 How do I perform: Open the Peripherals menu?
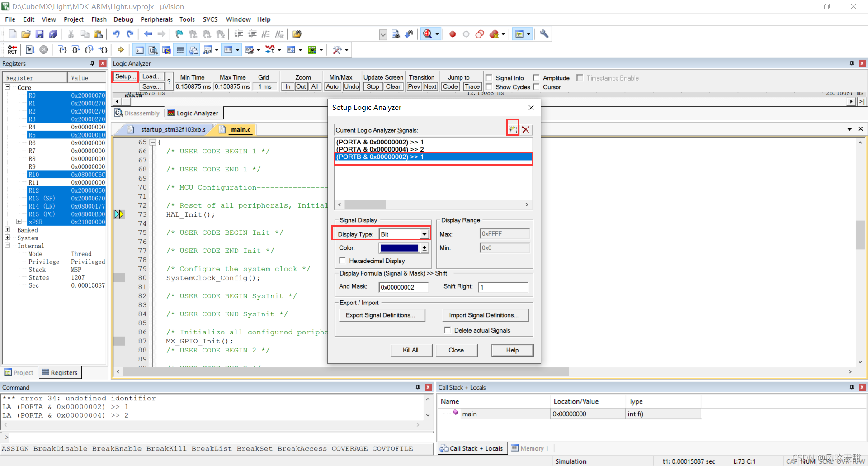coord(156,19)
